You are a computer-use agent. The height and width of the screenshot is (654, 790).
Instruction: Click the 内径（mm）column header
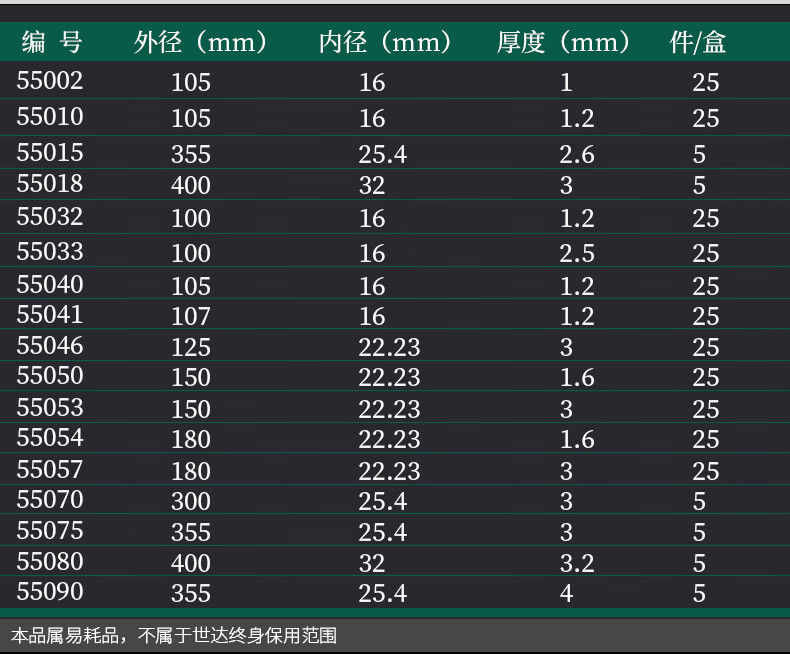(x=385, y=42)
